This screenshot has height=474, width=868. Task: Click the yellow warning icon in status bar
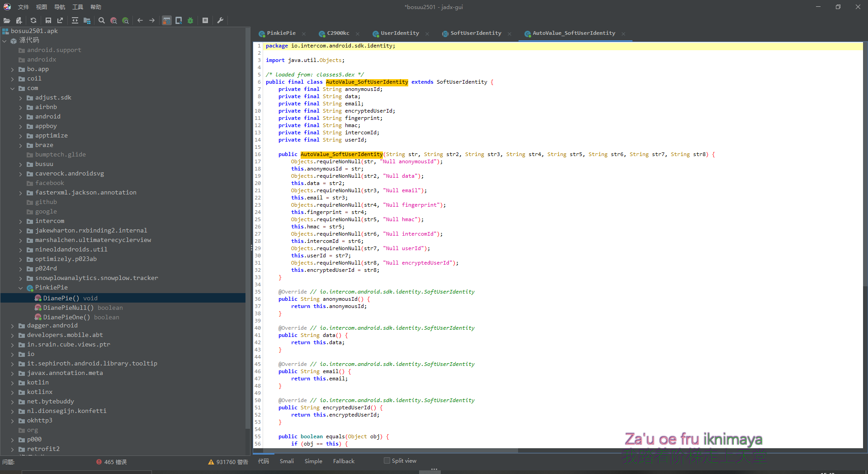click(211, 462)
